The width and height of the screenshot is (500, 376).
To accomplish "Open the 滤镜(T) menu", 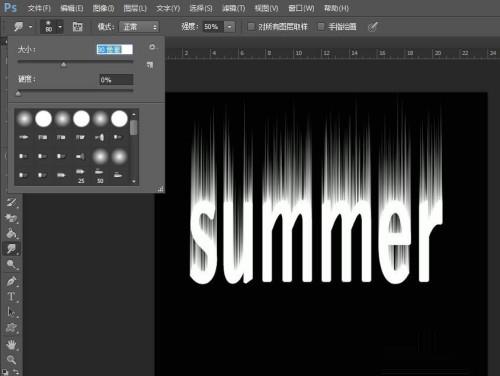I will tap(234, 8).
